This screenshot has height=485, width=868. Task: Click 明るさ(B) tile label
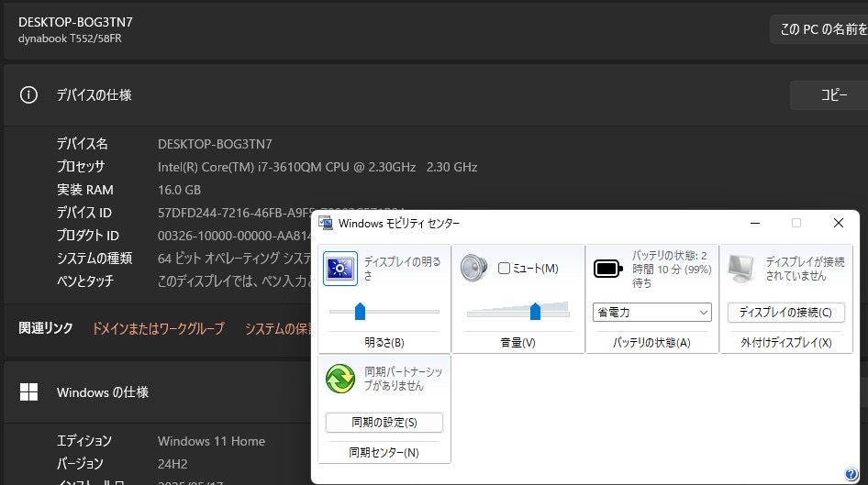point(384,342)
